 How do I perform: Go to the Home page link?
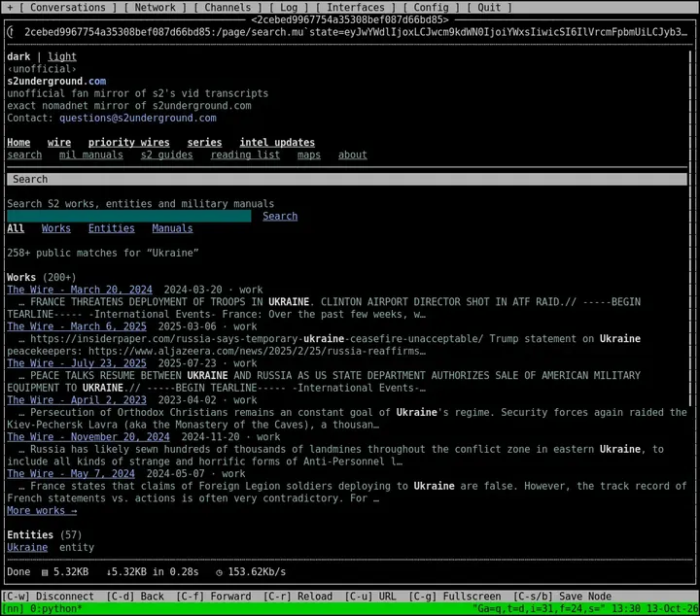[x=18, y=142]
